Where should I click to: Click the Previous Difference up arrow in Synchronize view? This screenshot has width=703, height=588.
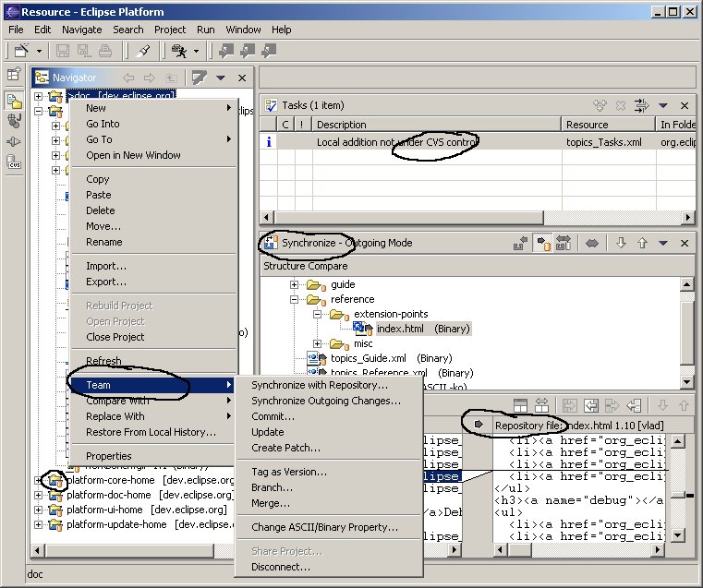coord(642,243)
